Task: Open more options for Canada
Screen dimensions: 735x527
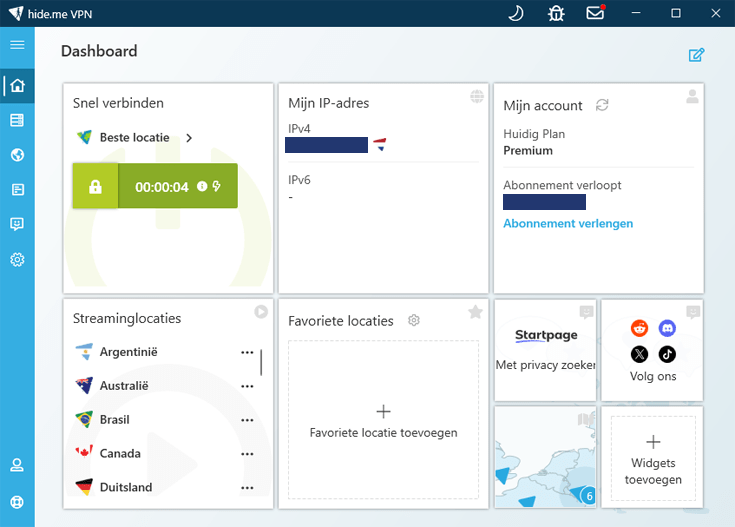Action: point(247,454)
